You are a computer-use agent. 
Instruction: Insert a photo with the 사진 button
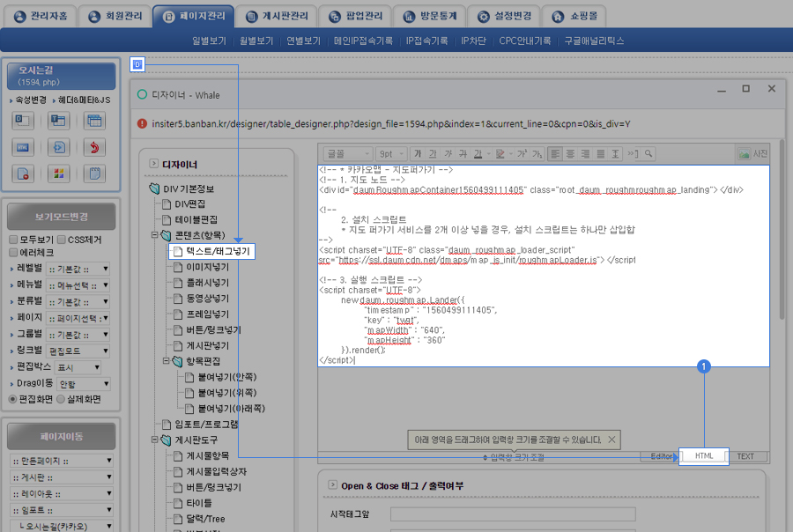[752, 153]
